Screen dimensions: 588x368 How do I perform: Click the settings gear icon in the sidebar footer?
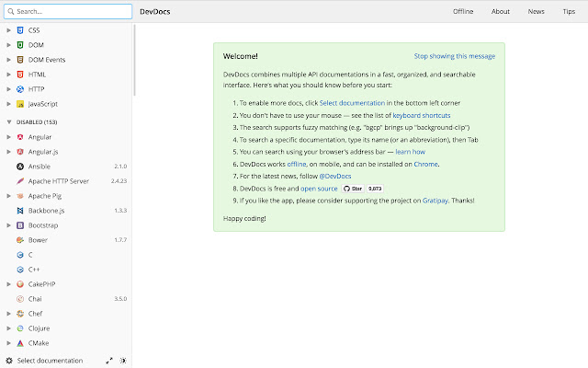9,361
